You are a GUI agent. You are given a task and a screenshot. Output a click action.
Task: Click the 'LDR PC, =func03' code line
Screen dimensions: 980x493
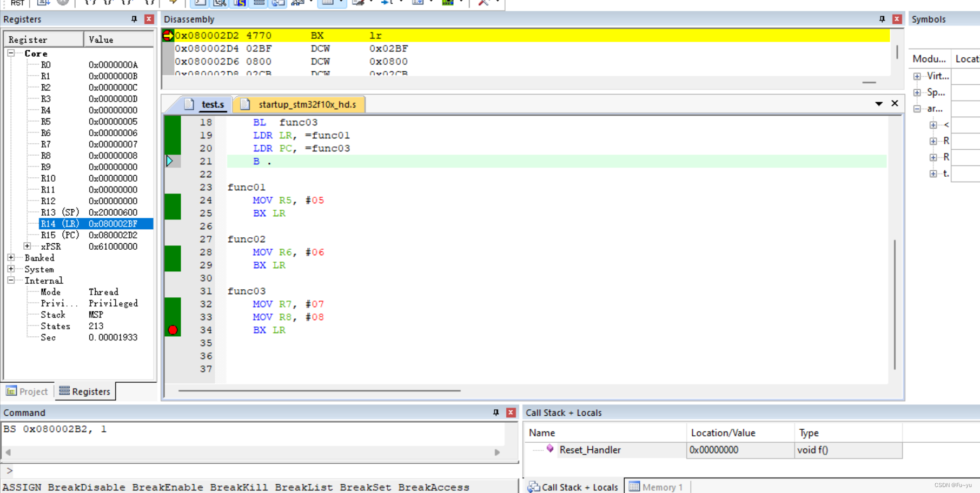click(301, 148)
